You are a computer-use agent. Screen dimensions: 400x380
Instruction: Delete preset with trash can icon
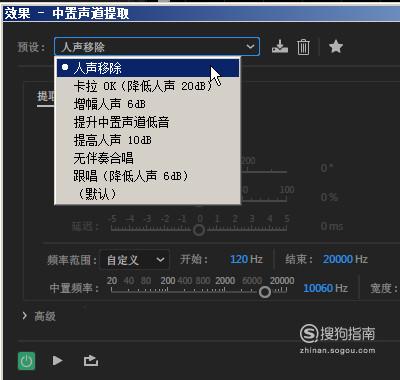(x=303, y=47)
